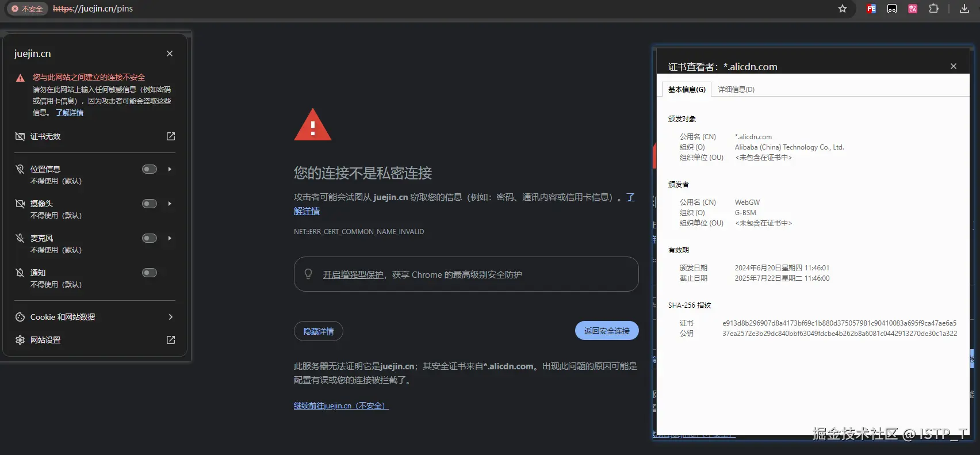Open Cookie 和网站数据 entry
Image resolution: width=980 pixels, height=455 pixels.
pos(95,317)
